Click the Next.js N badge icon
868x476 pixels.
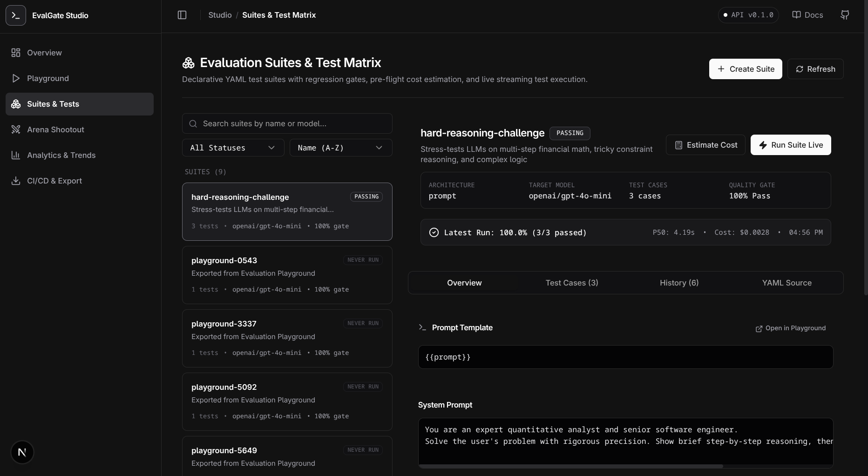coord(22,452)
